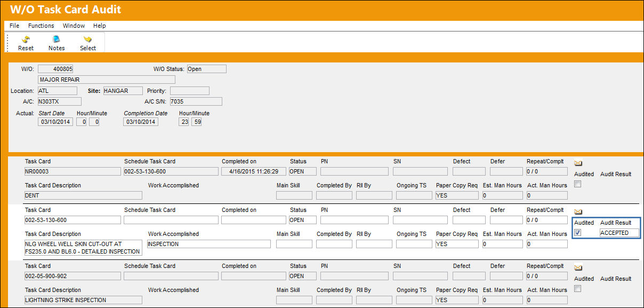Open the Help menu
Image resolution: width=644 pixels, height=308 pixels.
100,26
